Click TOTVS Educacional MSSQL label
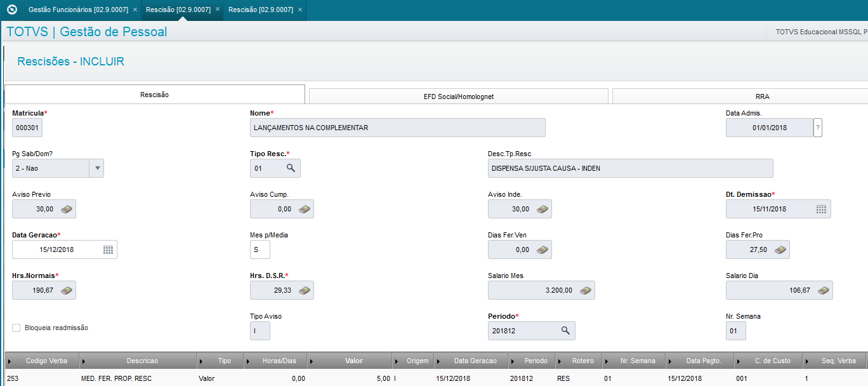 click(x=821, y=32)
